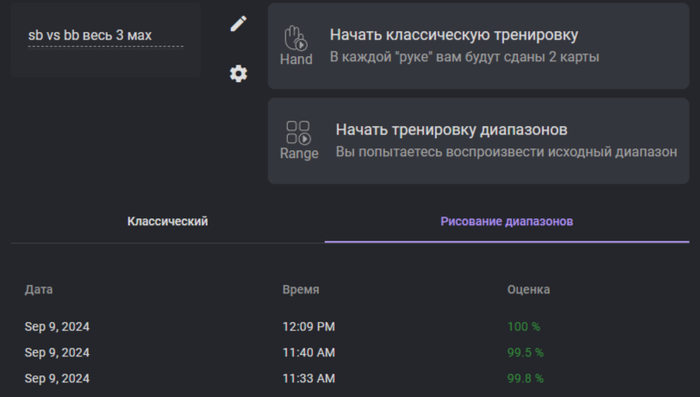Click the Дата column header
Viewport: 700px width, 397px height.
pos(38,289)
